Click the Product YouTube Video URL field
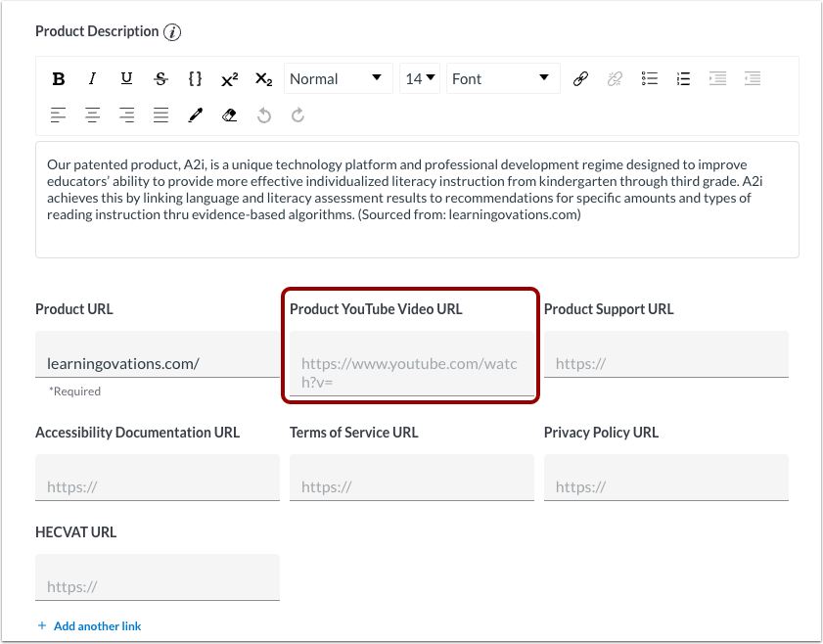Image resolution: width=823 pixels, height=644 pixels. pos(411,363)
